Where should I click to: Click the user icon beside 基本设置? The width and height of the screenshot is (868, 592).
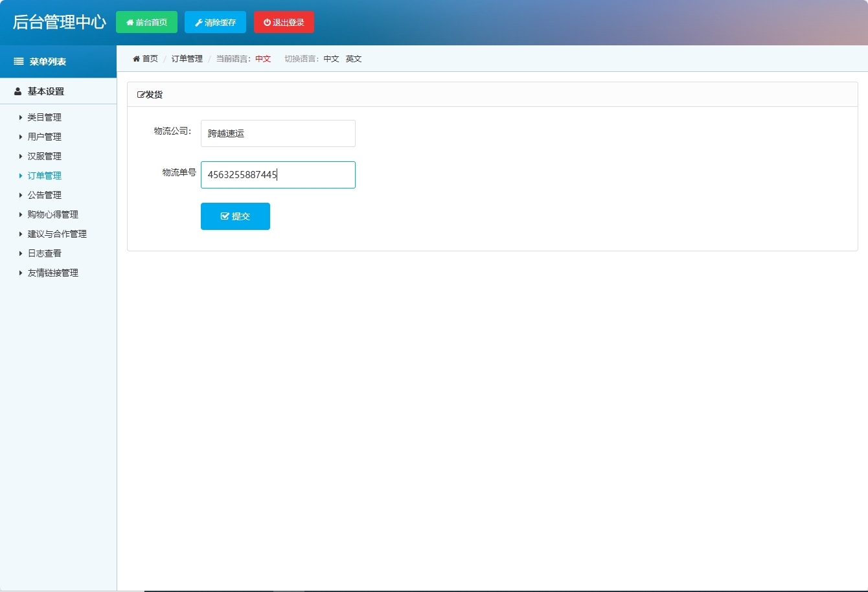pos(18,91)
